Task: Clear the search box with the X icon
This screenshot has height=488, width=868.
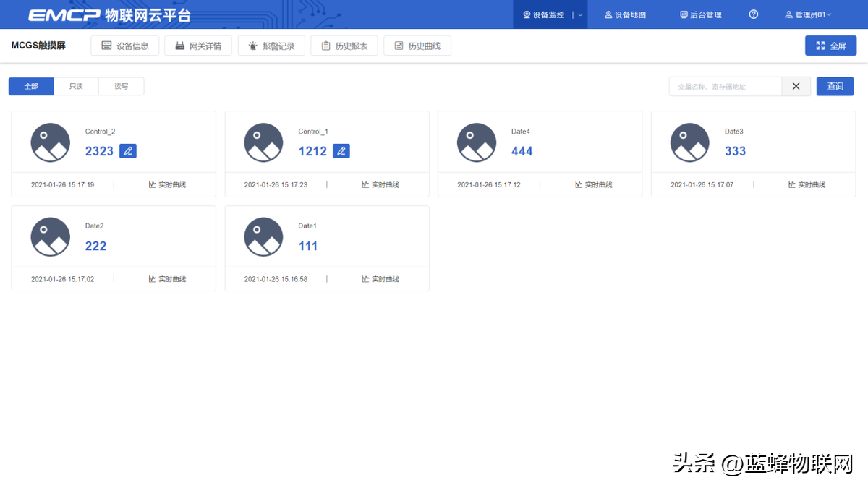Action: [796, 87]
